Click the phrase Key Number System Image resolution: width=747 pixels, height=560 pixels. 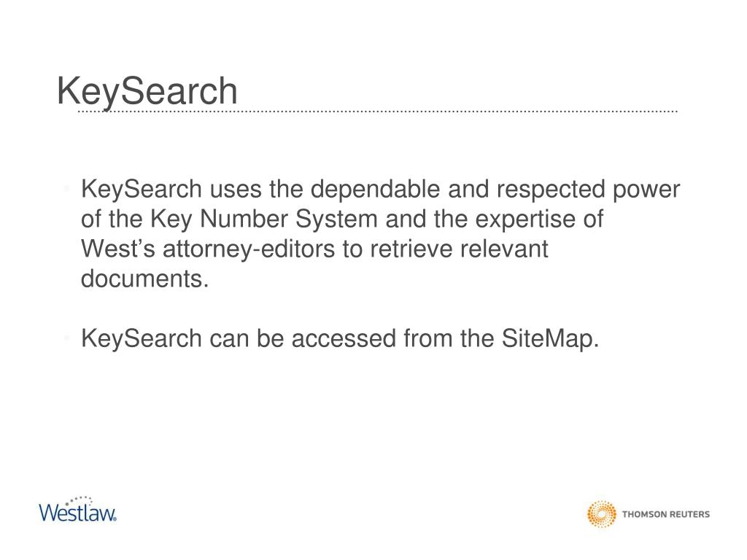[264, 219]
